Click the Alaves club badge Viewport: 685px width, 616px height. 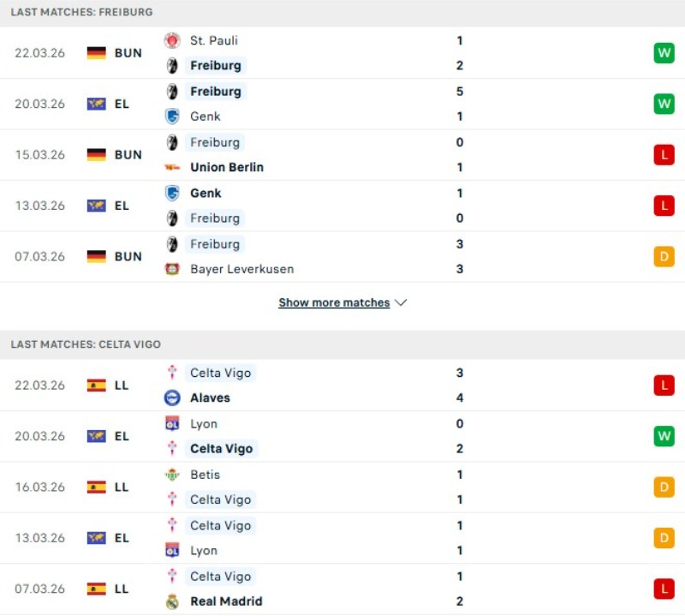[172, 398]
